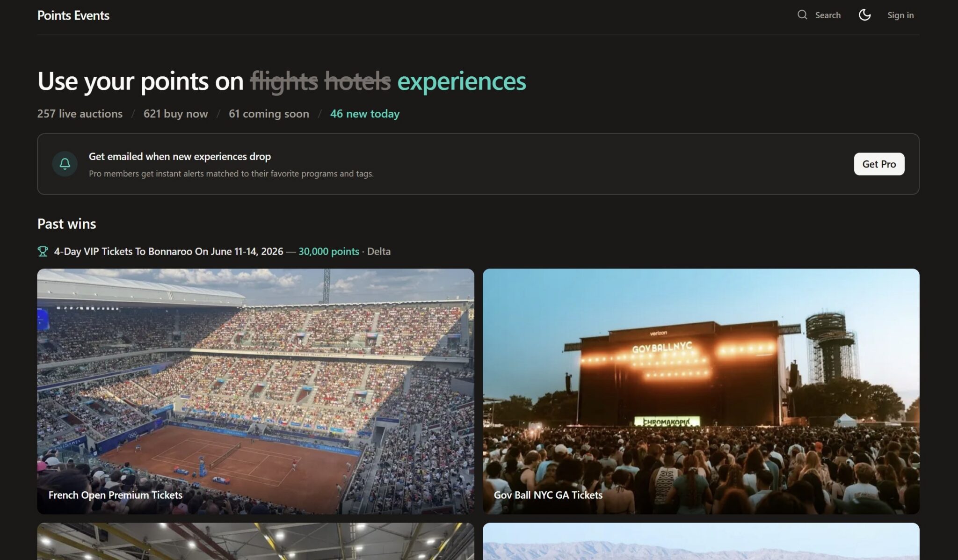The width and height of the screenshot is (958, 560).
Task: Select the 621 buy now filter
Action: click(x=175, y=114)
